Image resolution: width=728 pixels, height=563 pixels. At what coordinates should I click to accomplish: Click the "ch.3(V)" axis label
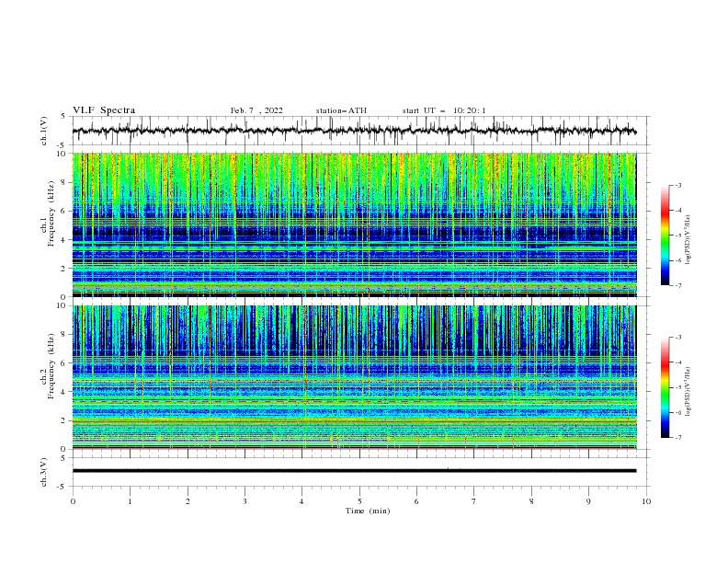(44, 472)
